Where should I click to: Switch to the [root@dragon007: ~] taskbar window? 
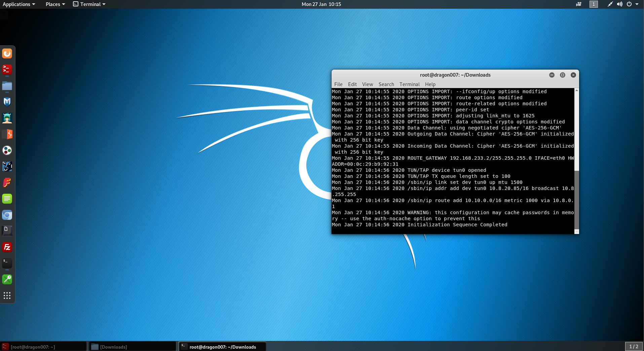pyautogui.click(x=44, y=347)
